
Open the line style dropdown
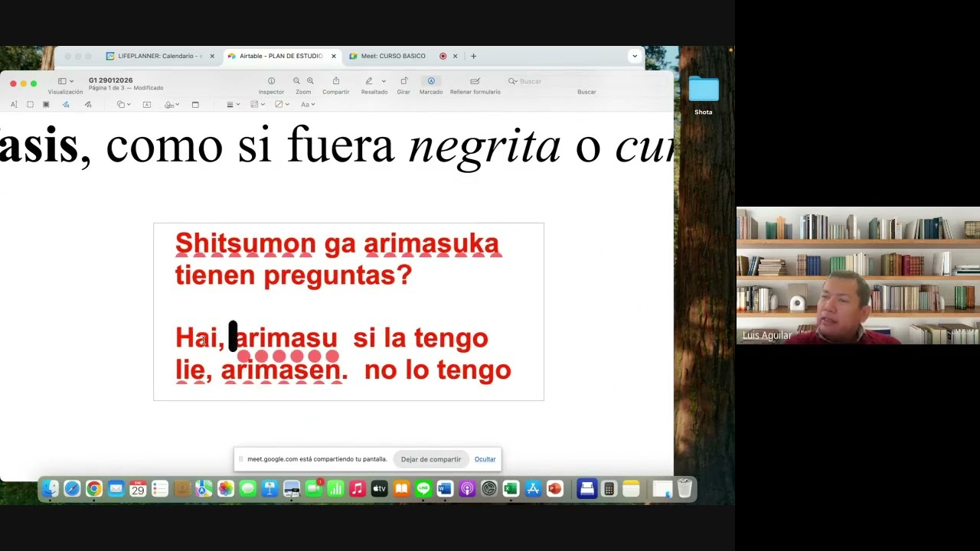(x=234, y=104)
